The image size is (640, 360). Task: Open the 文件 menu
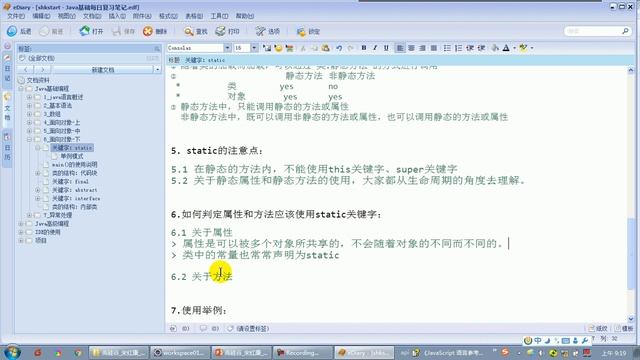[x=16, y=16]
